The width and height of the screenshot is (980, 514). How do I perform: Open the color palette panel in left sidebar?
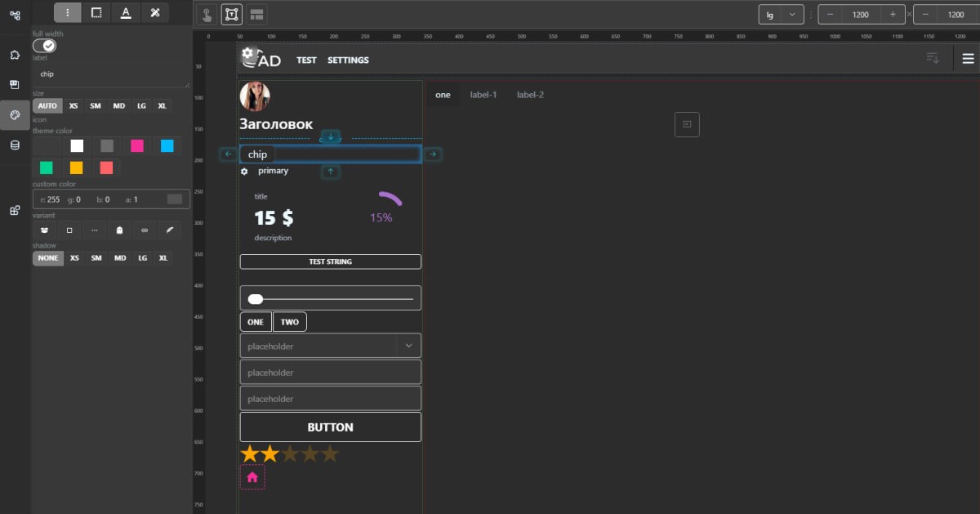pos(14,115)
